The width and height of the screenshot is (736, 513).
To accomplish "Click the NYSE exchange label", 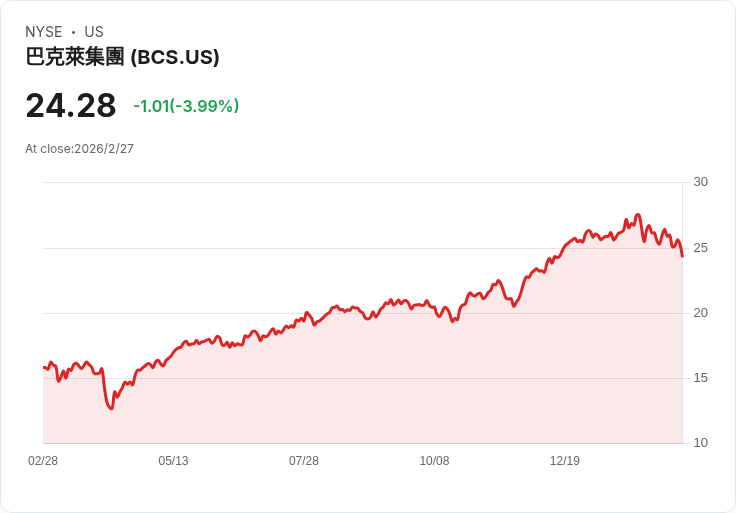I will point(46,32).
